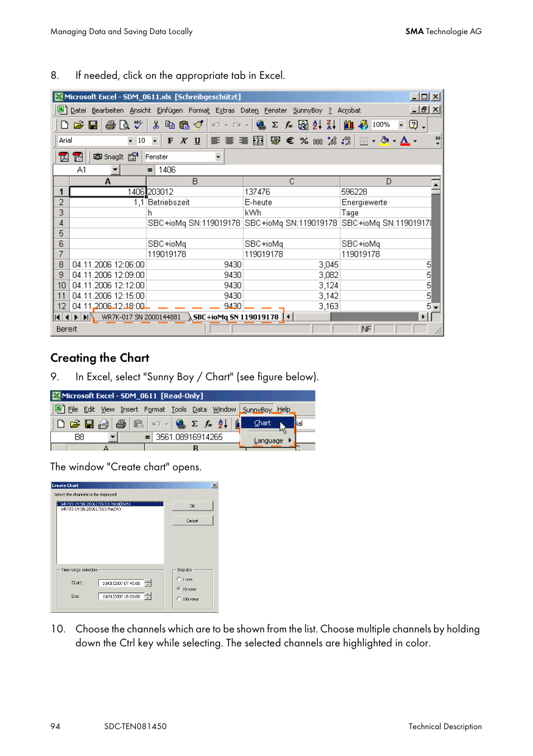Viewport: 533px width, 756px height.
Task: Click the Sort Descending Z-A icon
Action: pos(331,125)
